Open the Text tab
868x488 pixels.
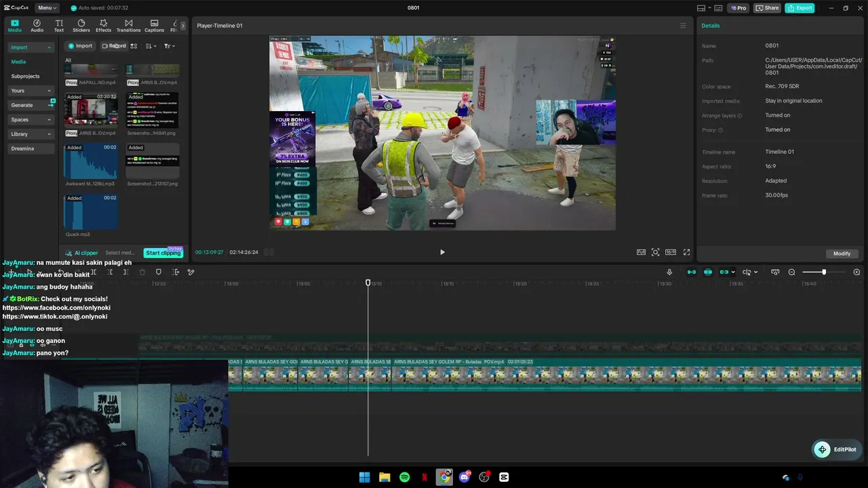pyautogui.click(x=59, y=26)
